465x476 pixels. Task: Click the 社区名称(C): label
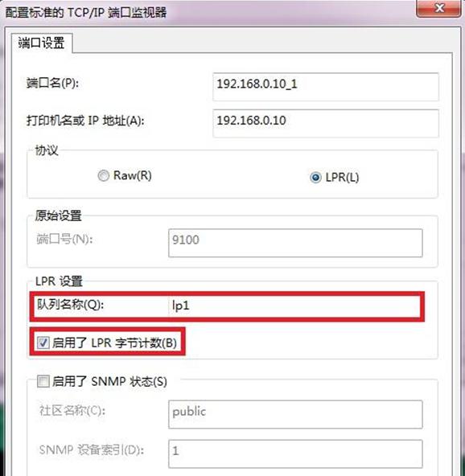click(x=72, y=410)
